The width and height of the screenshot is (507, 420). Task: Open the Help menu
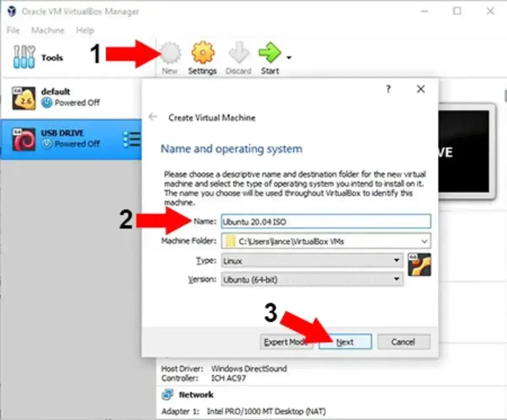pos(85,30)
